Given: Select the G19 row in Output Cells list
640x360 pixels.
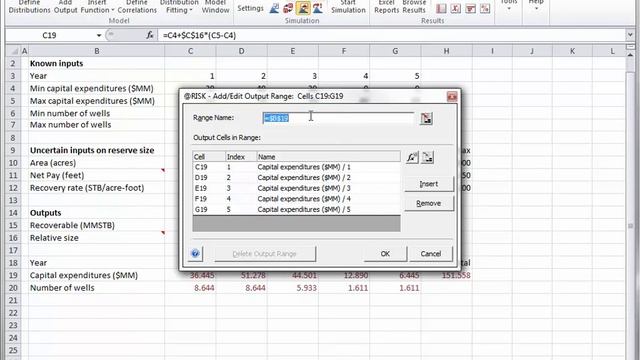Looking at the screenshot, I should click(x=296, y=209).
